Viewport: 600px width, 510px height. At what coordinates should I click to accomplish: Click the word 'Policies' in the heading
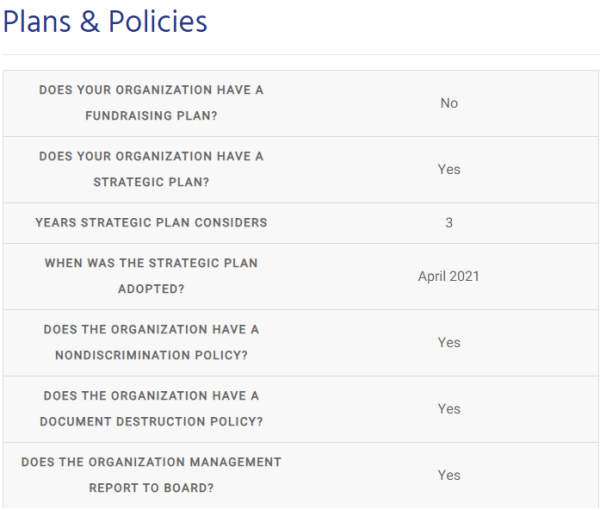tap(159, 22)
